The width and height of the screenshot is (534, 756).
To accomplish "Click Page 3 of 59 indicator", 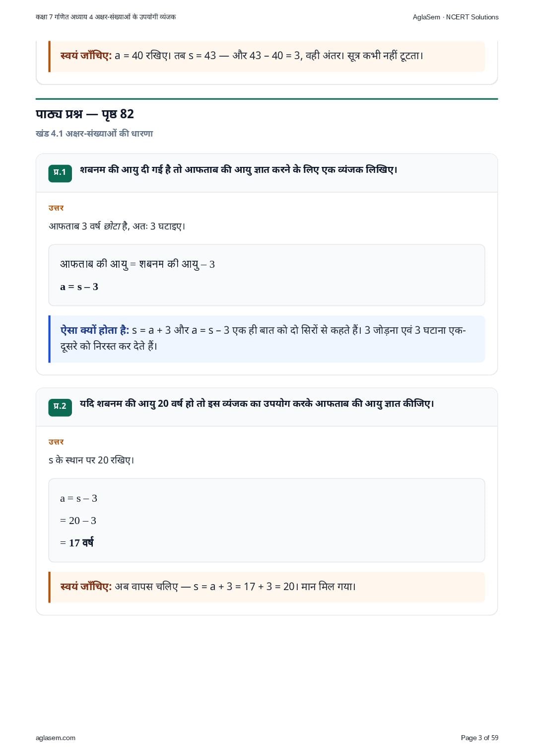I will coord(479,738).
